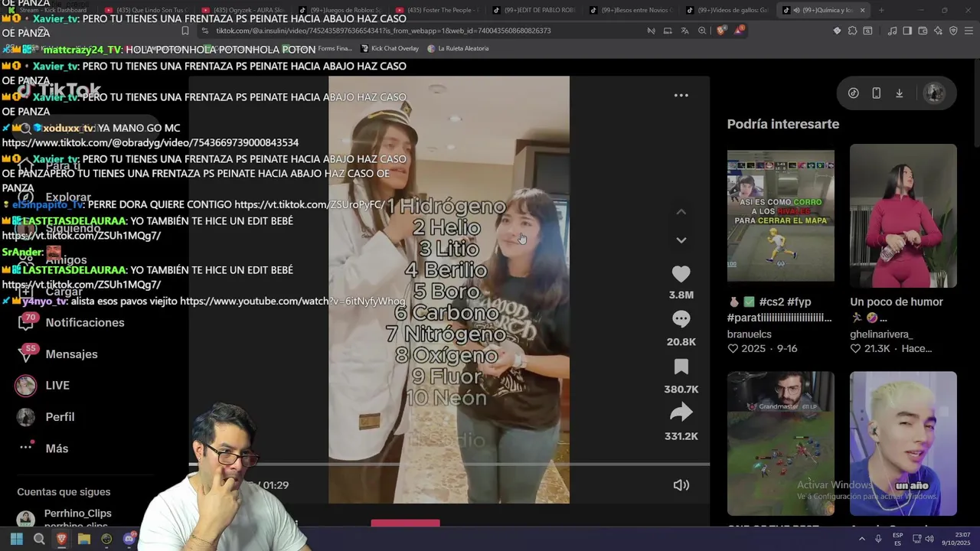
Task: Switch to the 'Videos de gallos' browser tab
Action: coord(726,10)
